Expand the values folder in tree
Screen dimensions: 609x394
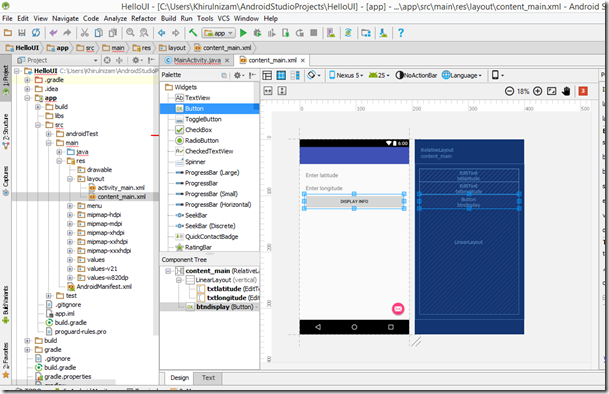[x=70, y=260]
